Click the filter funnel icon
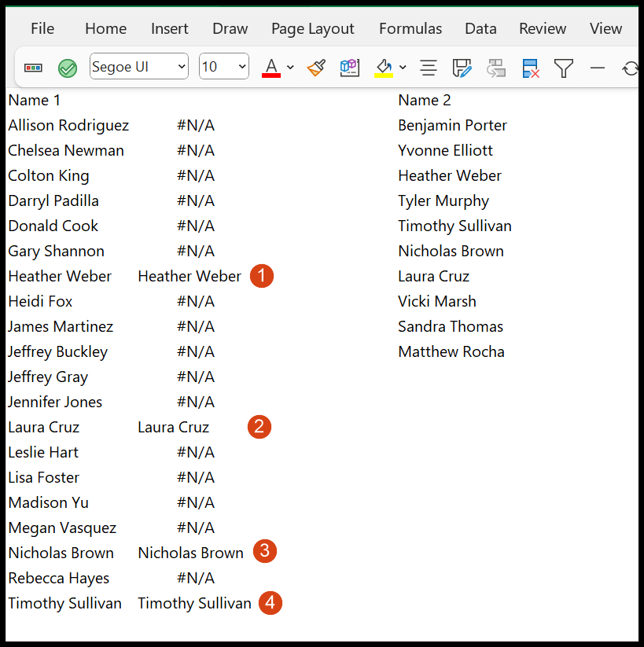The image size is (644, 647). point(563,68)
